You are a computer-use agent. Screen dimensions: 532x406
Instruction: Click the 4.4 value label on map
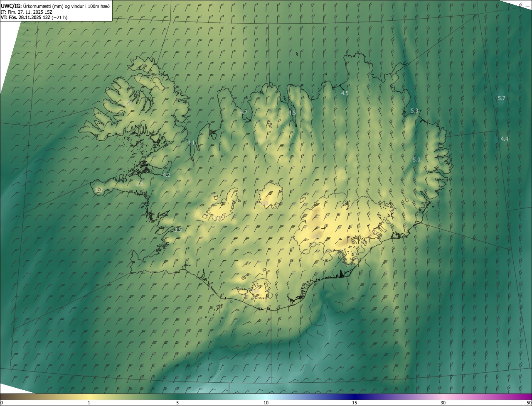point(505,139)
